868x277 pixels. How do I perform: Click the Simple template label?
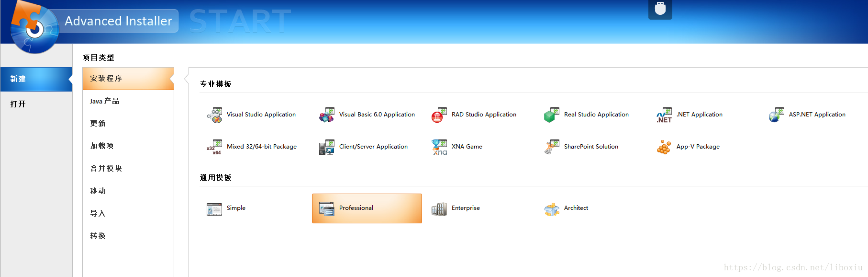pos(236,208)
